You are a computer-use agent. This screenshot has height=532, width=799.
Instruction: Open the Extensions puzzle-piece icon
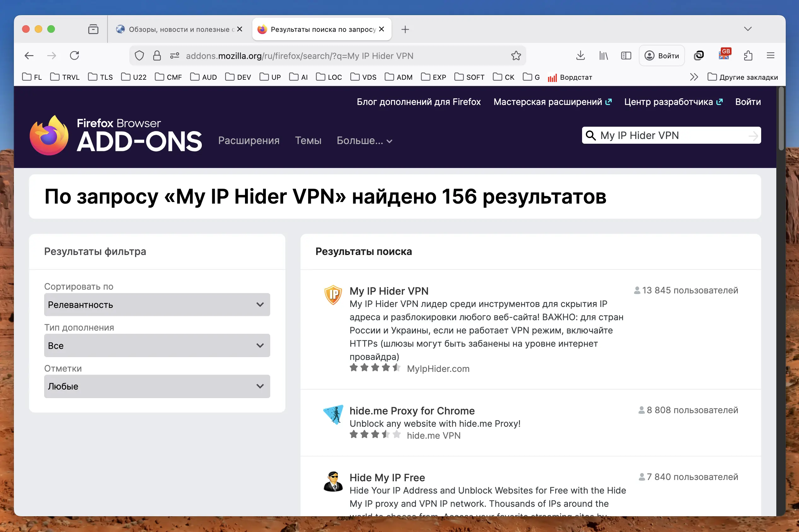tap(748, 55)
